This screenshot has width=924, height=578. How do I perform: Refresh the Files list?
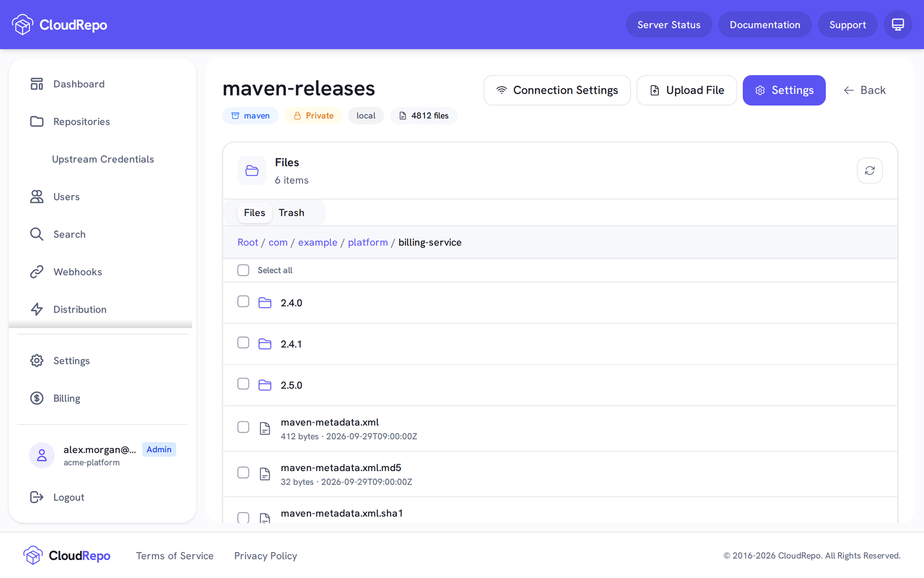point(870,171)
